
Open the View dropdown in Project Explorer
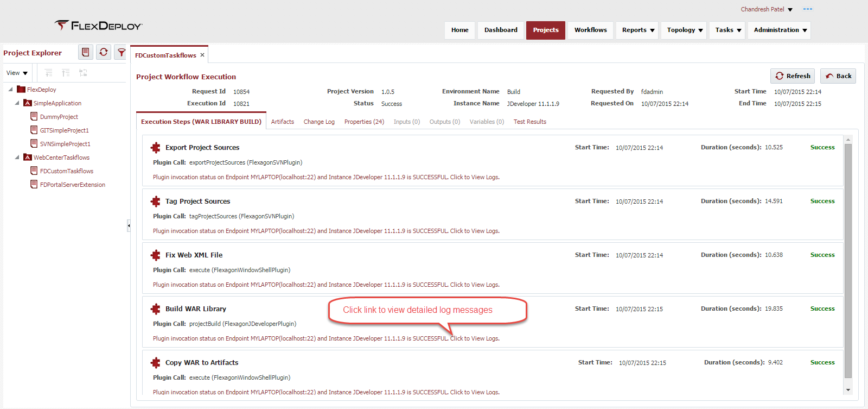tap(17, 73)
